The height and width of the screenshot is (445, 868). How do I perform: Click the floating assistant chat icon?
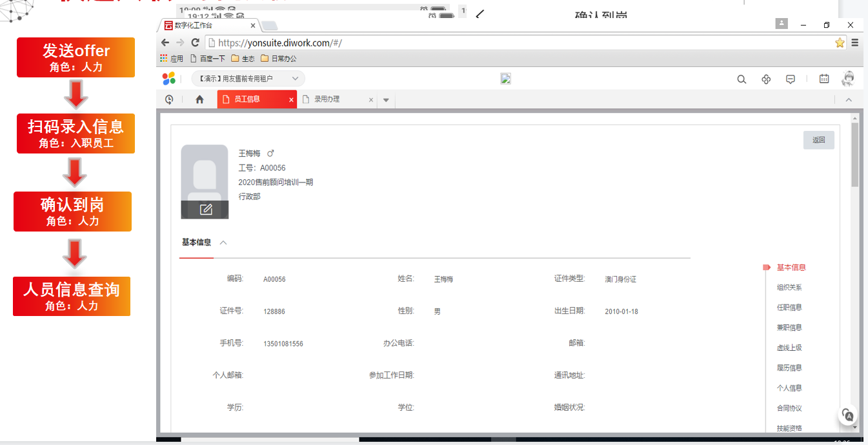coord(848,416)
